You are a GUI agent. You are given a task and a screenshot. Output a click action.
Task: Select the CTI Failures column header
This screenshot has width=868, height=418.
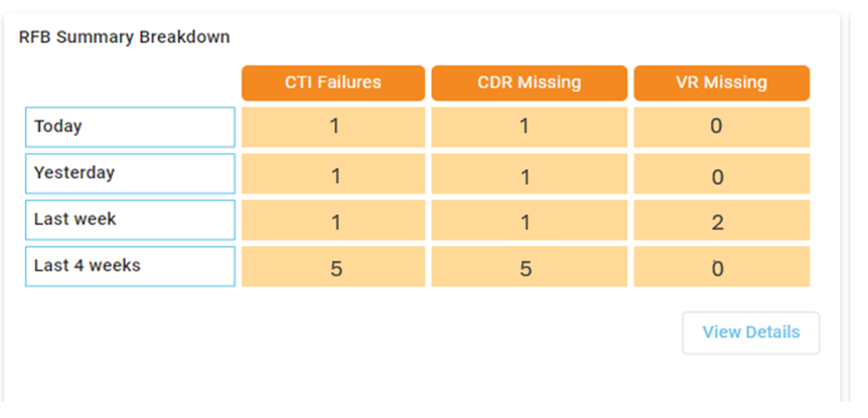coord(333,83)
